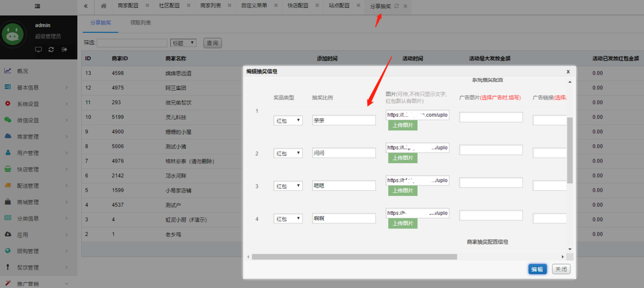
Task: Select the 分享抽奖 sub-tab
Action: pyautogui.click(x=101, y=23)
